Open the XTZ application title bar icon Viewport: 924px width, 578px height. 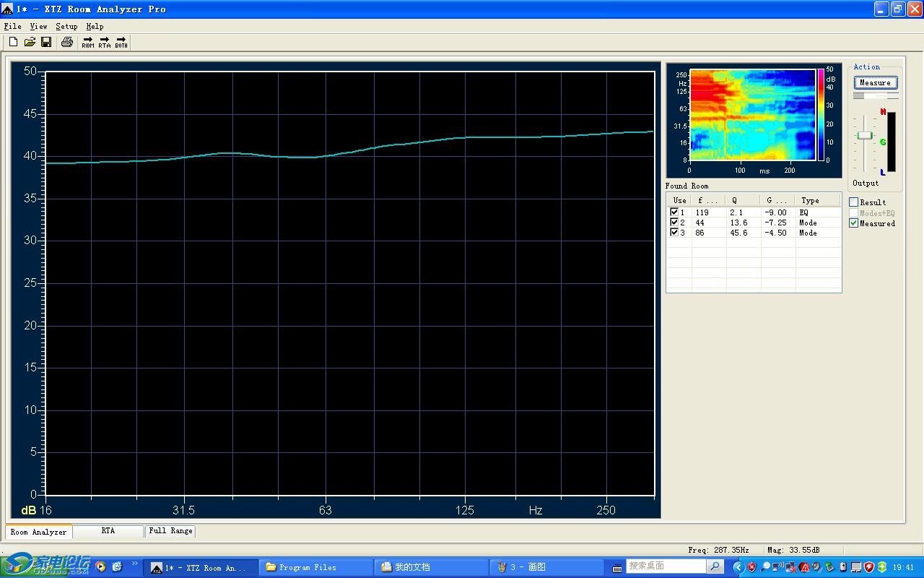pyautogui.click(x=6, y=9)
